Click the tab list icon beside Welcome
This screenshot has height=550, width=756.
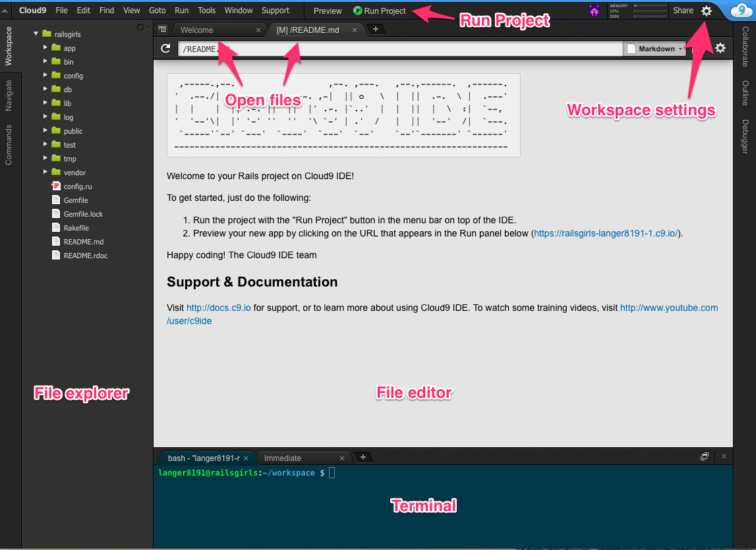163,30
